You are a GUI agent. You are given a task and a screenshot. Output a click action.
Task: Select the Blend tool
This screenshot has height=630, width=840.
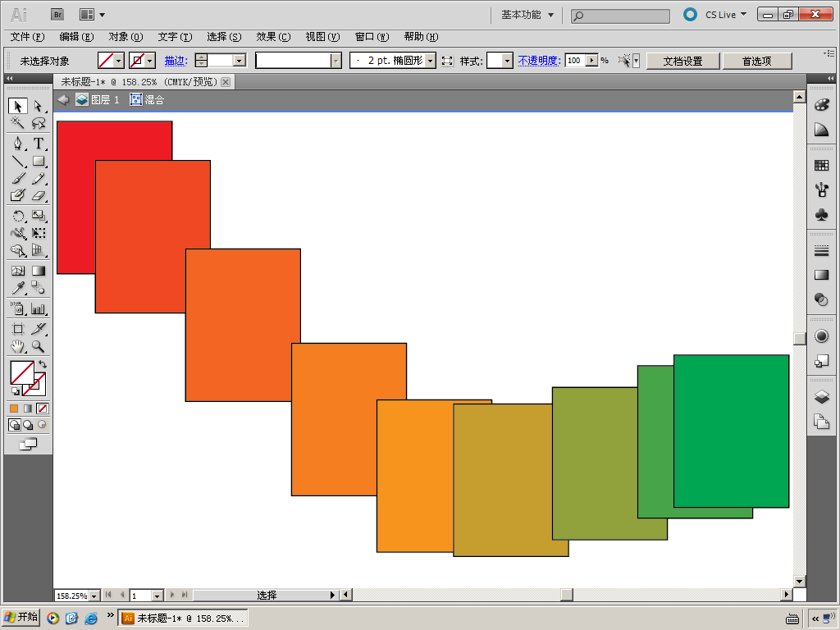38,288
